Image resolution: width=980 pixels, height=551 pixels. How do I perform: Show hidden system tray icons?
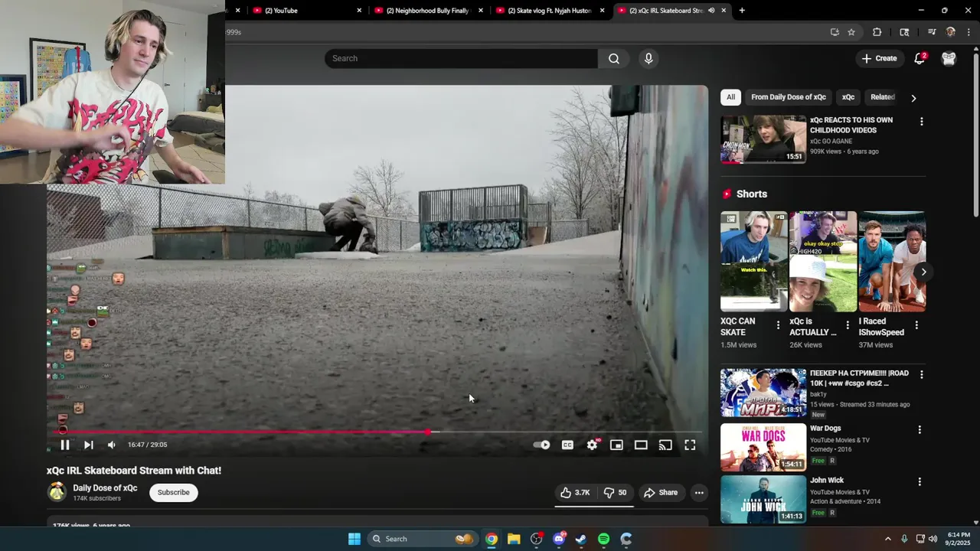(x=887, y=539)
